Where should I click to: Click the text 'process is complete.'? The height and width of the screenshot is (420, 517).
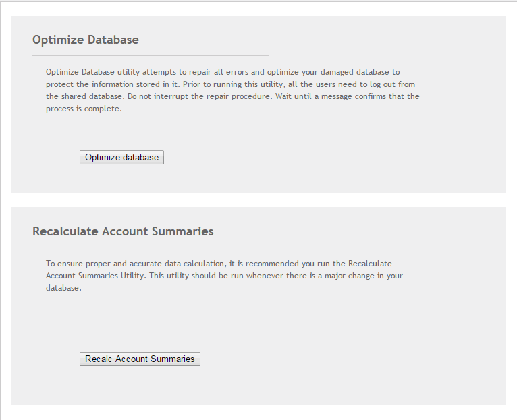click(x=84, y=109)
